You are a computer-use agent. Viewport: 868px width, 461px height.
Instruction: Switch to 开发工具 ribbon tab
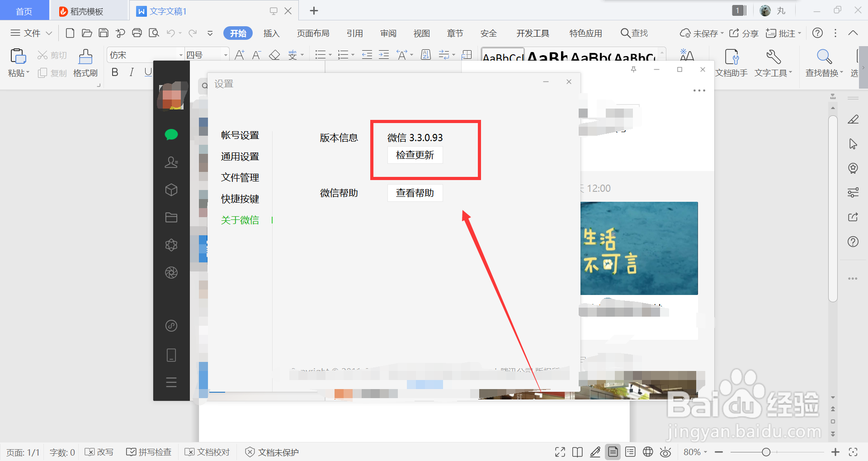[533, 33]
